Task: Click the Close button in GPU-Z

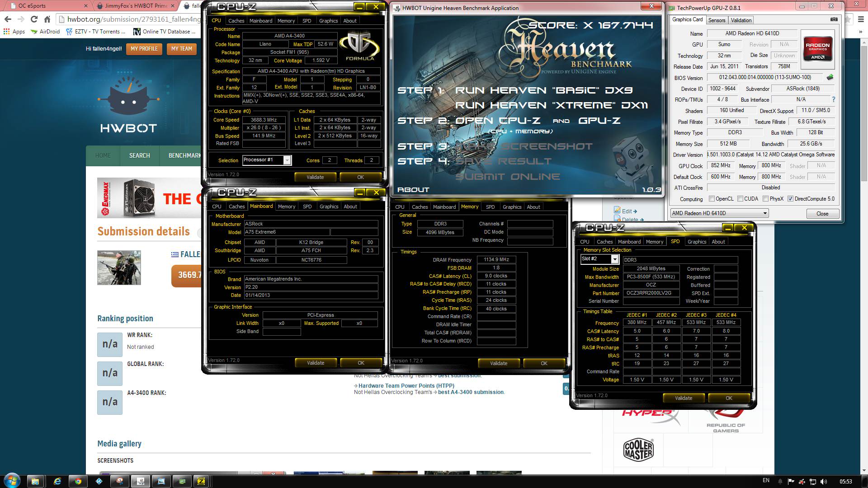Action: coord(822,214)
